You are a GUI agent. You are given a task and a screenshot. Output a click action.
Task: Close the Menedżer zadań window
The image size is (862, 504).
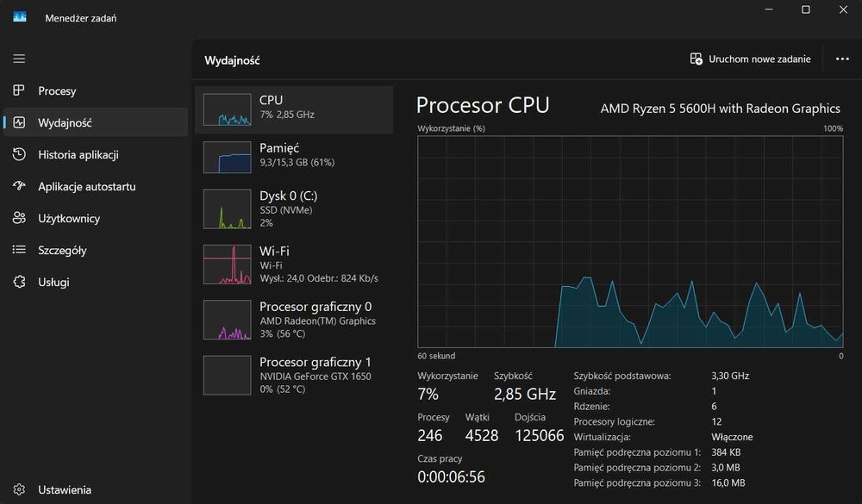[843, 9]
